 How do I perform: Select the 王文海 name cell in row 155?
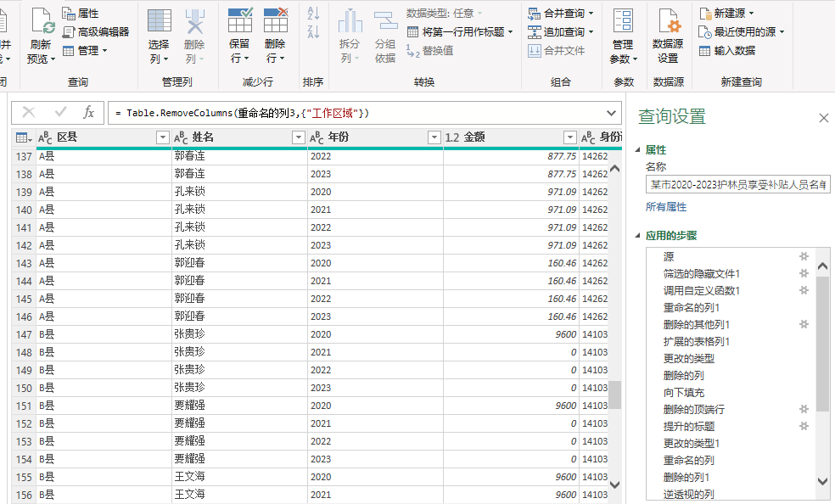[x=239, y=478]
